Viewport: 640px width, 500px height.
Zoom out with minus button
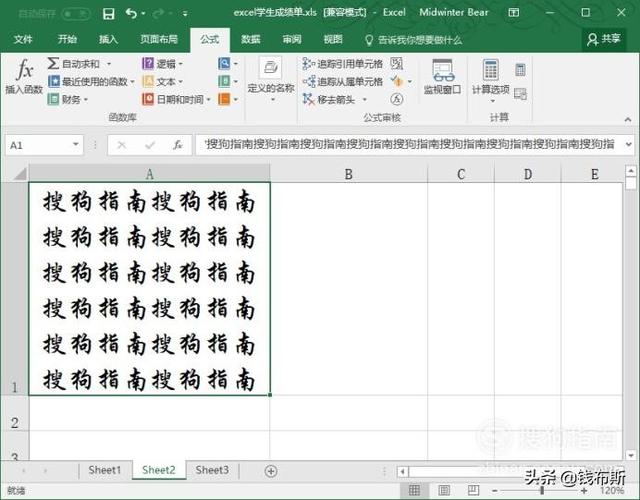(495, 490)
